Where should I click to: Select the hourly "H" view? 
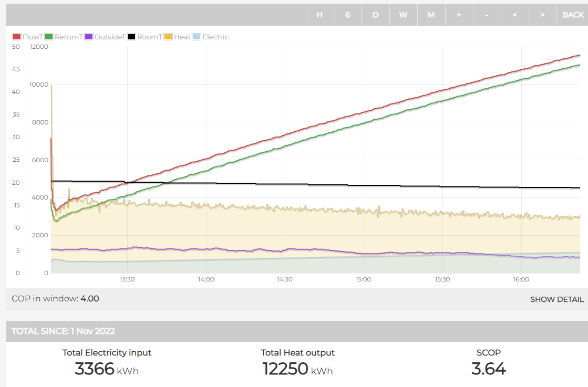(x=319, y=15)
